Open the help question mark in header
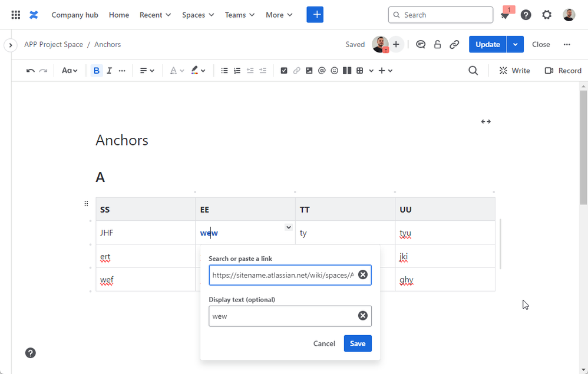The image size is (588, 374). [526, 15]
